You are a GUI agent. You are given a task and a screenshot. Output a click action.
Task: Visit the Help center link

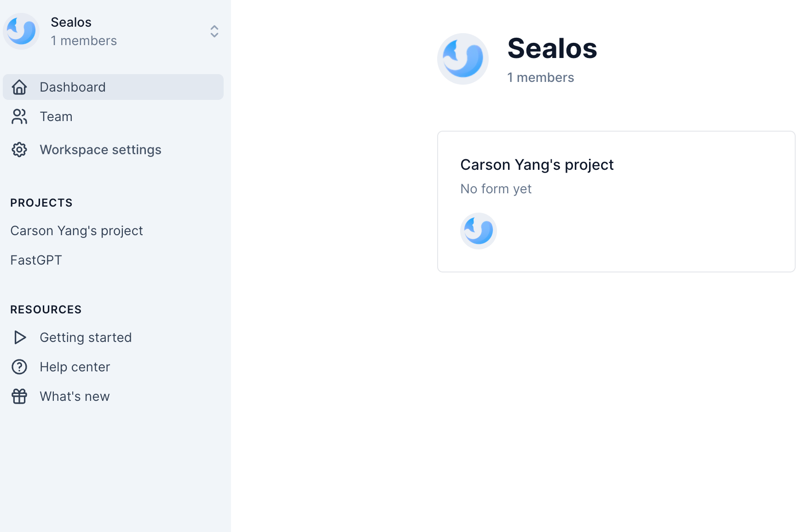75,367
